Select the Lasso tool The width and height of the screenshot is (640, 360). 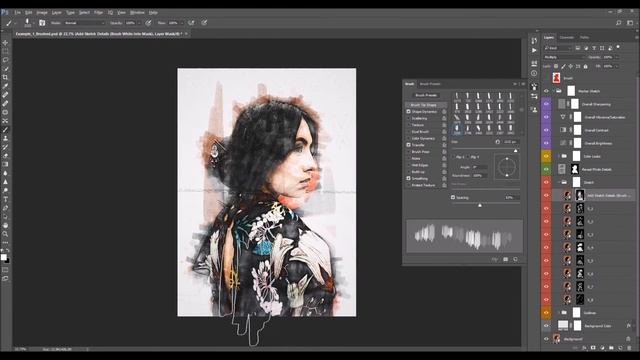pyautogui.click(x=5, y=60)
